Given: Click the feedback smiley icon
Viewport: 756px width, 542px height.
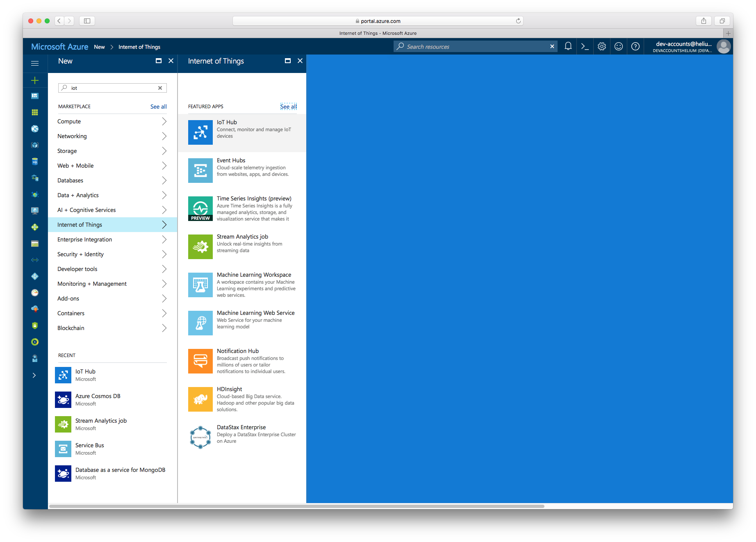Looking at the screenshot, I should [619, 47].
